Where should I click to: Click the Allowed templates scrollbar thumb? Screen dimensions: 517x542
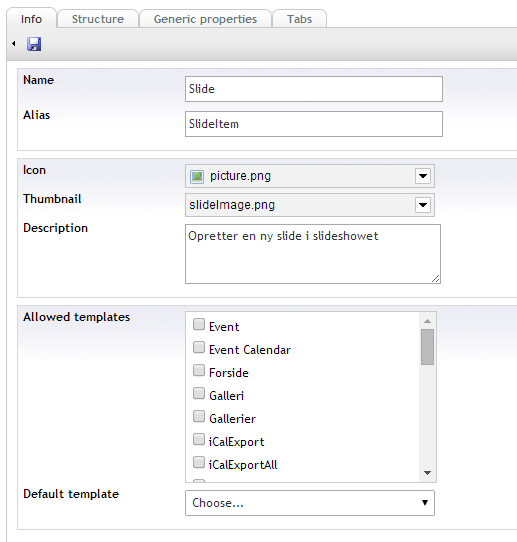pos(427,347)
